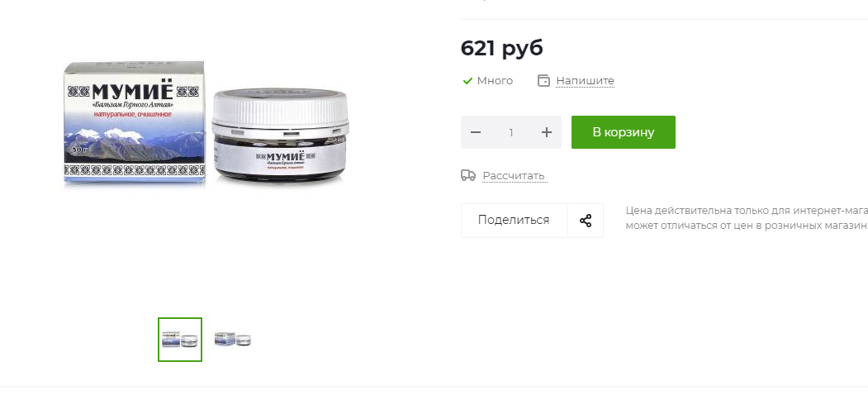
Task: Select the first highlighted product thumbnail
Action: click(180, 340)
